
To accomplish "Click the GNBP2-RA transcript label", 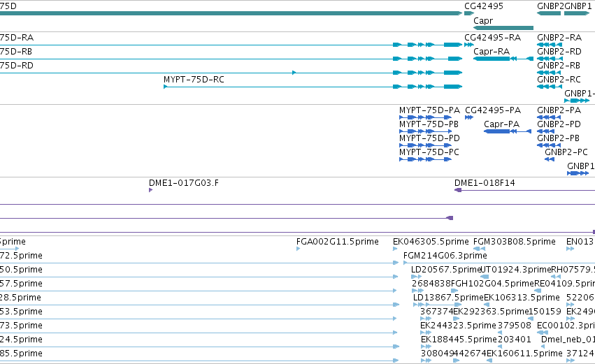I will (559, 38).
